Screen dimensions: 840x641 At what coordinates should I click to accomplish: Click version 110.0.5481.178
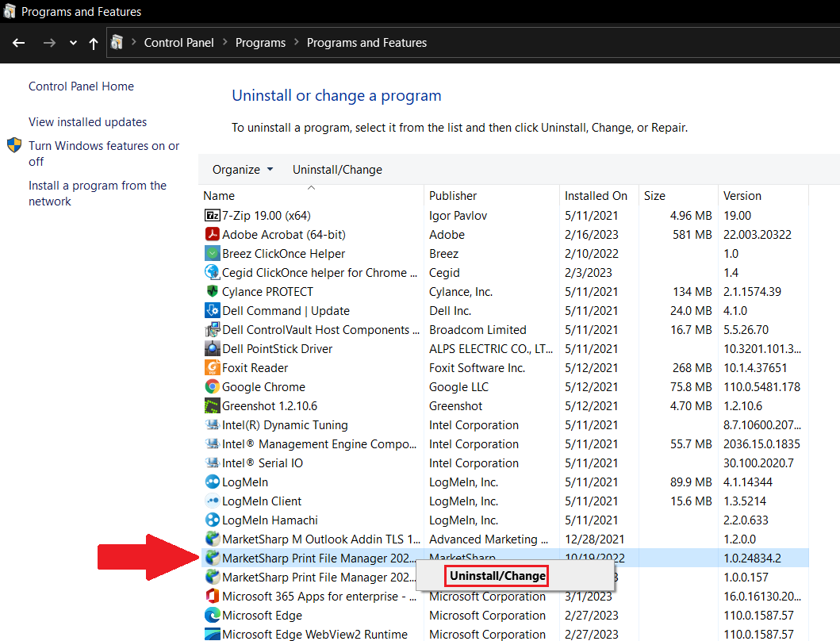pyautogui.click(x=761, y=387)
